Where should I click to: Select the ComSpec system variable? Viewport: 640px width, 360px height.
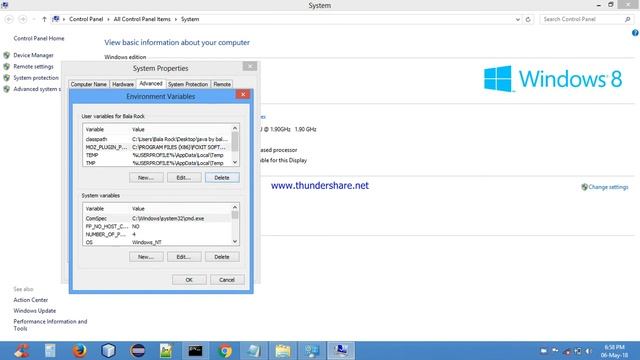(157, 218)
